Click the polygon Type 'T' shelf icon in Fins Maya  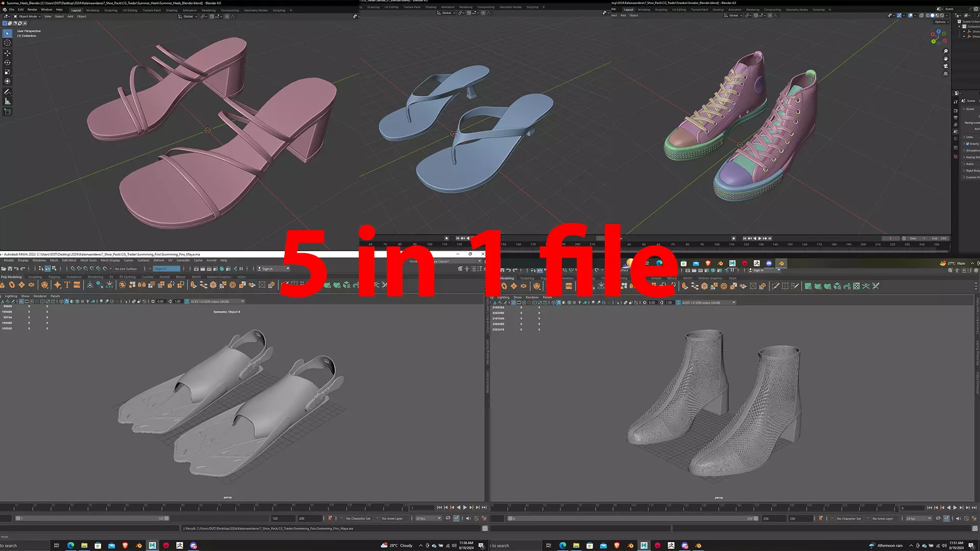pos(67,285)
